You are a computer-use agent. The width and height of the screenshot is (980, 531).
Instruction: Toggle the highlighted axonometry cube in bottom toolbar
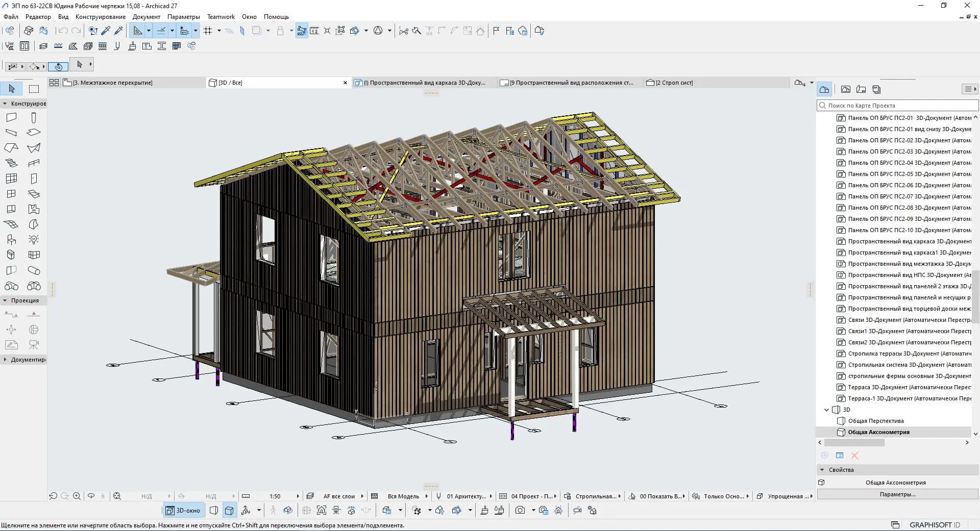pos(230,510)
